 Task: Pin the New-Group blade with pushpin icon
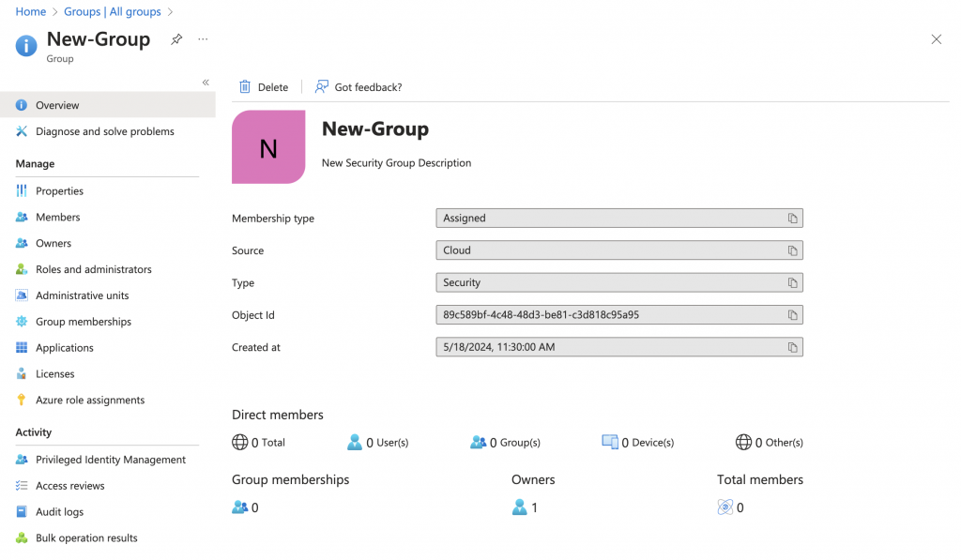[x=176, y=39]
